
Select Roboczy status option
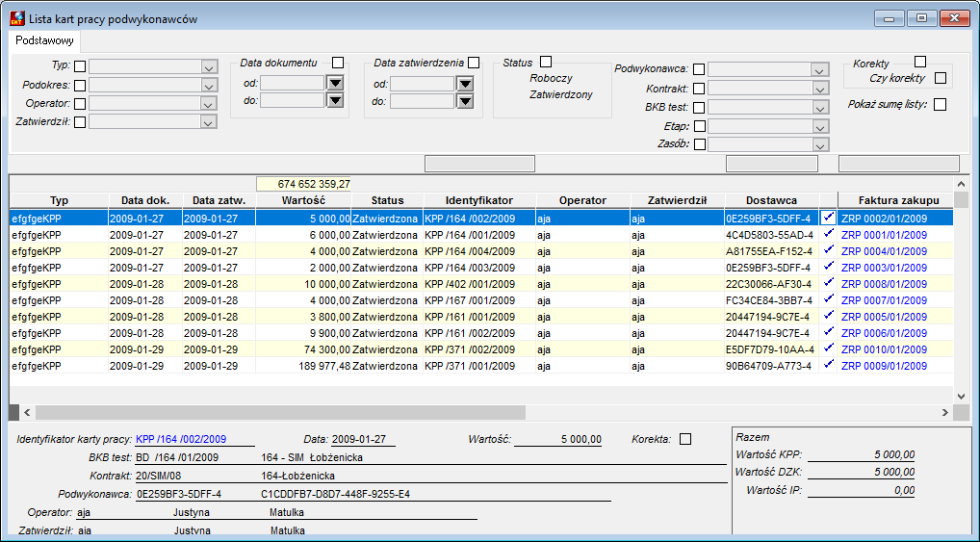pyautogui.click(x=552, y=79)
